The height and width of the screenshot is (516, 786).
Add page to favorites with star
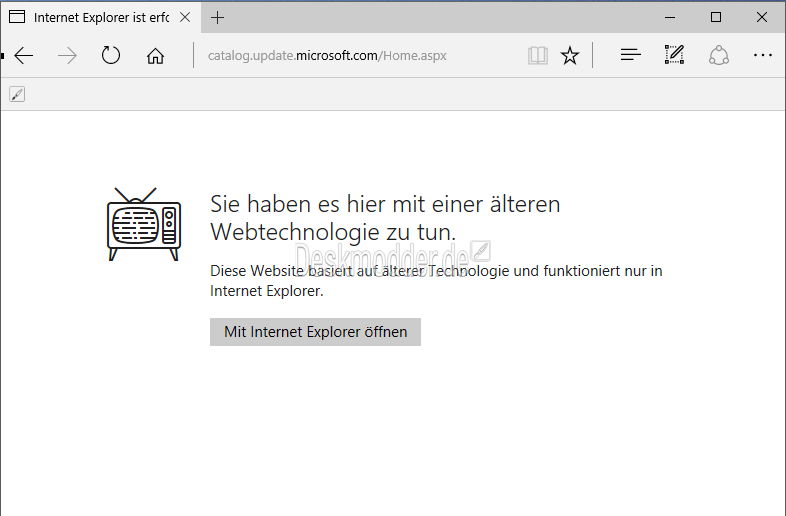569,55
